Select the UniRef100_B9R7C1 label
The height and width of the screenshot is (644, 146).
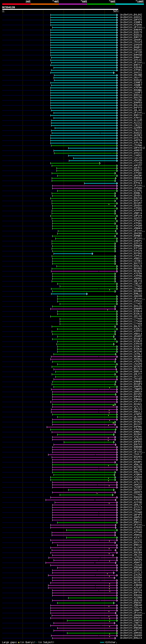point(131,65)
